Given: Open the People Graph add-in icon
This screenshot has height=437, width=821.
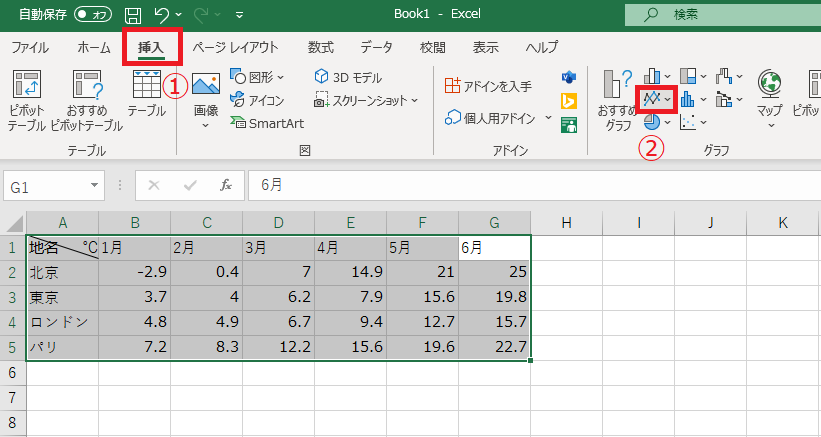Looking at the screenshot, I should pos(569,125).
